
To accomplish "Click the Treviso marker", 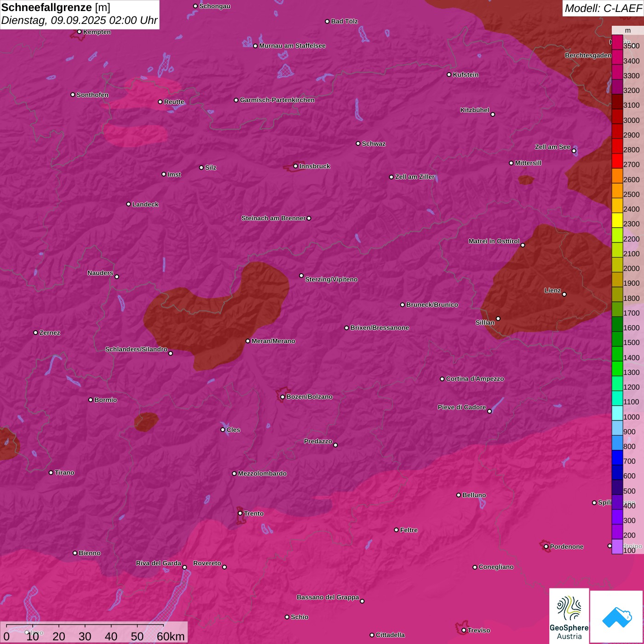I will (464, 630).
